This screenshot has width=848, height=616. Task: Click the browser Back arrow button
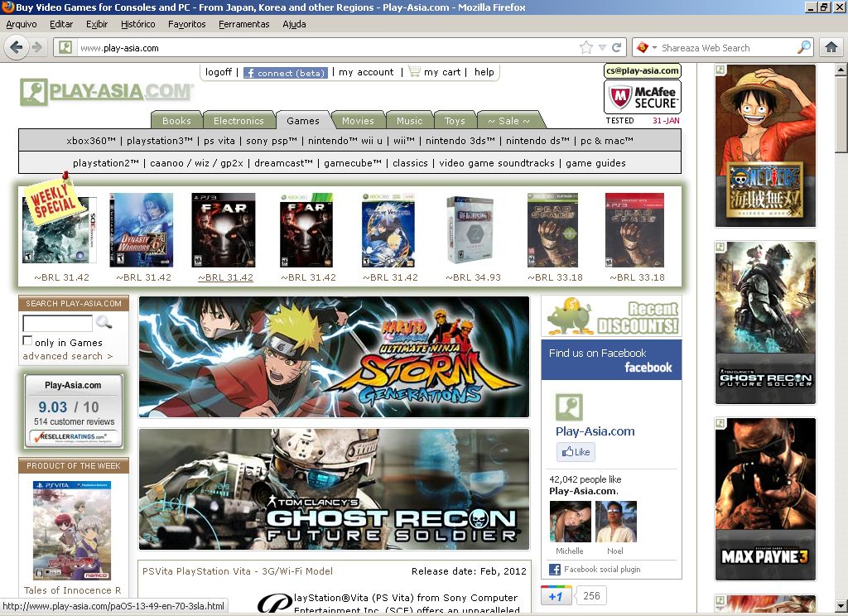point(16,47)
